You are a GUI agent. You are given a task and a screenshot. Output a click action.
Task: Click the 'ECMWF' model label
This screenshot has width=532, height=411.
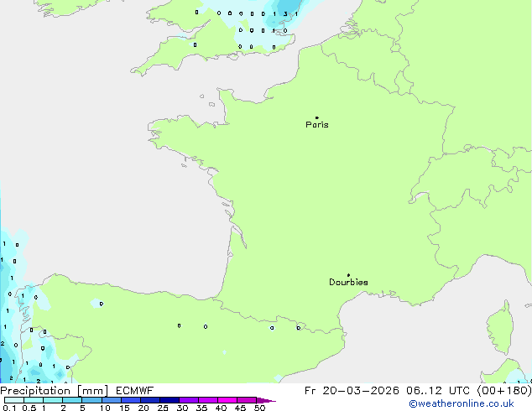tap(135, 391)
